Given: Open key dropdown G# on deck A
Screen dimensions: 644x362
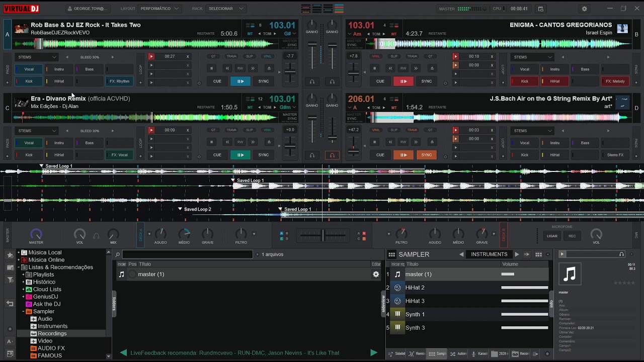Looking at the screenshot, I should pos(290,34).
